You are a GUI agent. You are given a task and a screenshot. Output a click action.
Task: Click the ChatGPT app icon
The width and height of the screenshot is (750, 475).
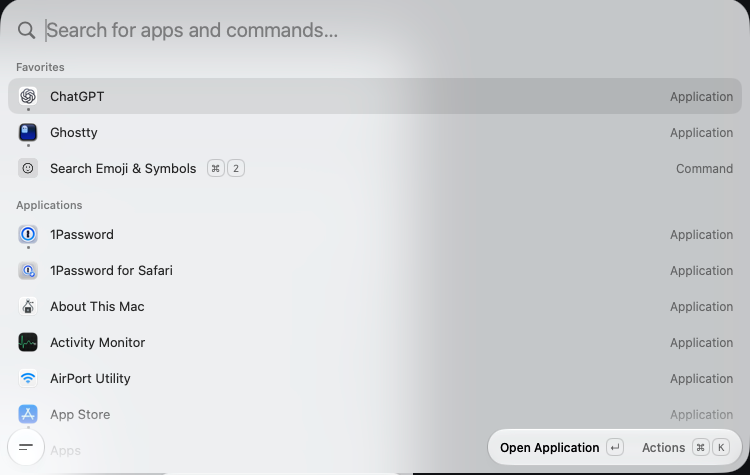[28, 96]
